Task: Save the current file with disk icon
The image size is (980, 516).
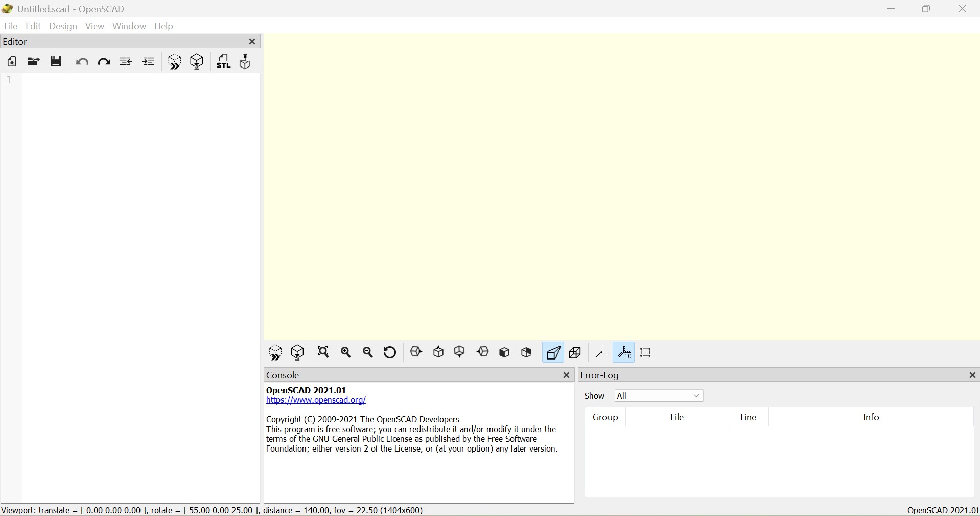Action: point(56,62)
